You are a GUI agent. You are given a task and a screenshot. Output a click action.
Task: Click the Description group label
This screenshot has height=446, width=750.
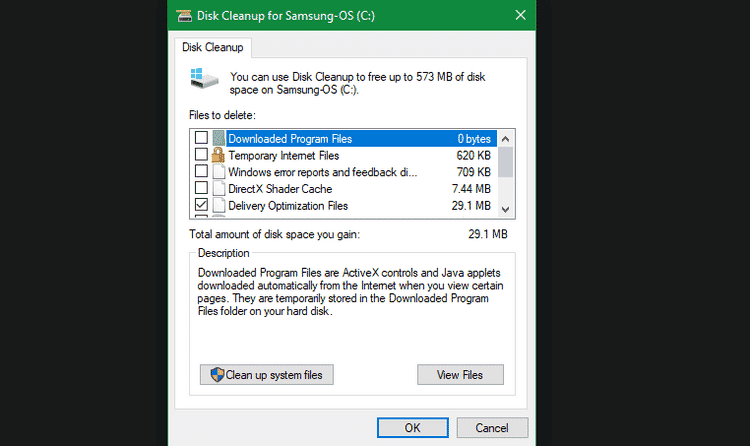point(224,253)
